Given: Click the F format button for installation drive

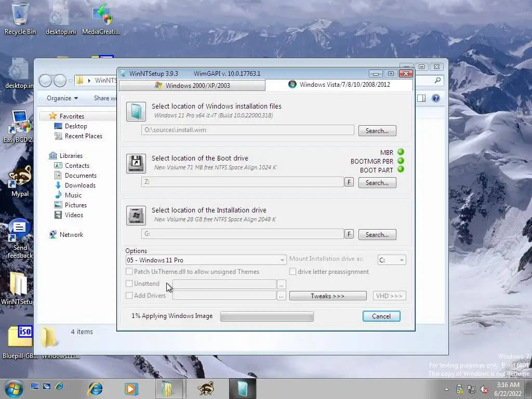Looking at the screenshot, I should coord(349,234).
